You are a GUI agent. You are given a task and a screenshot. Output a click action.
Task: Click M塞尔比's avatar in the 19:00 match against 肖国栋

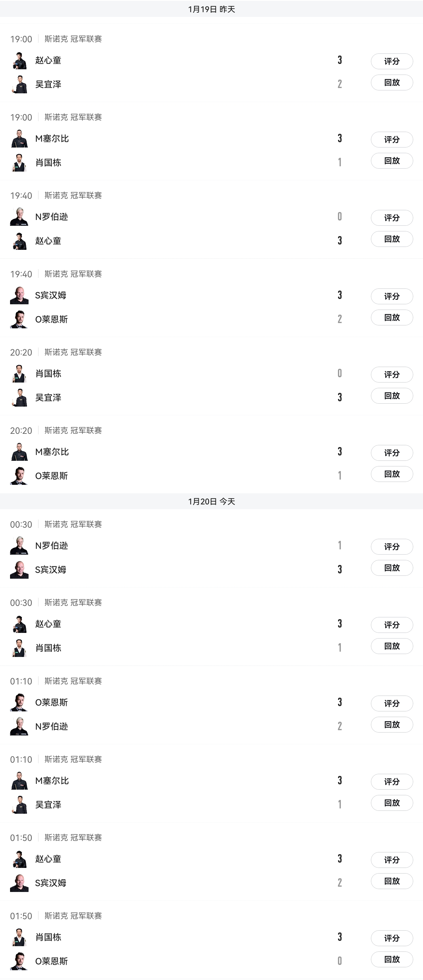click(x=19, y=139)
